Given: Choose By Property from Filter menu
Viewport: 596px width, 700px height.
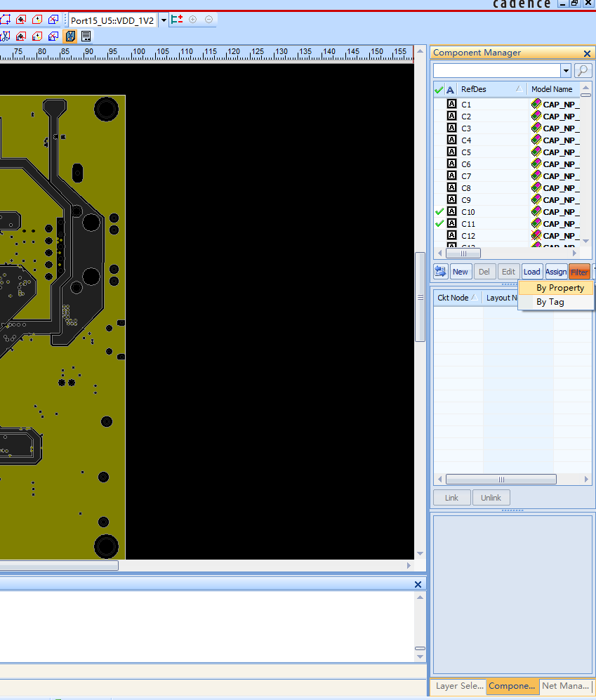Looking at the screenshot, I should 556,288.
